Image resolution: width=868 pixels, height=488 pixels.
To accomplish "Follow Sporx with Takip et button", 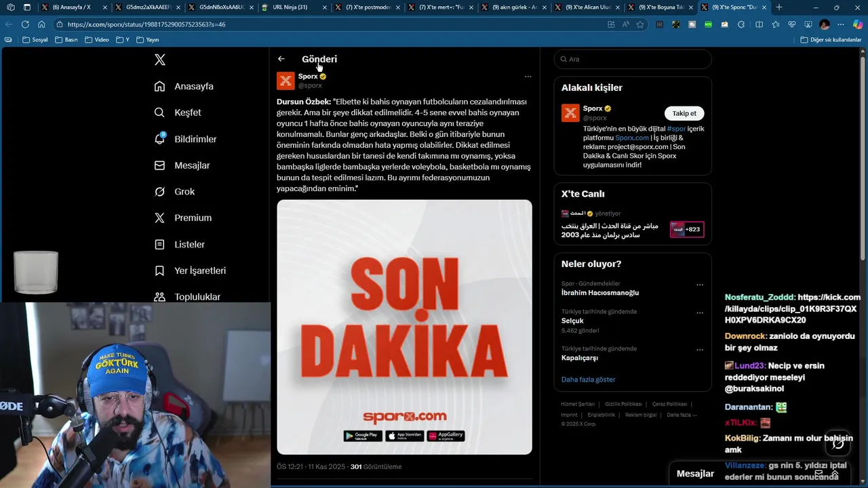I will (x=684, y=113).
